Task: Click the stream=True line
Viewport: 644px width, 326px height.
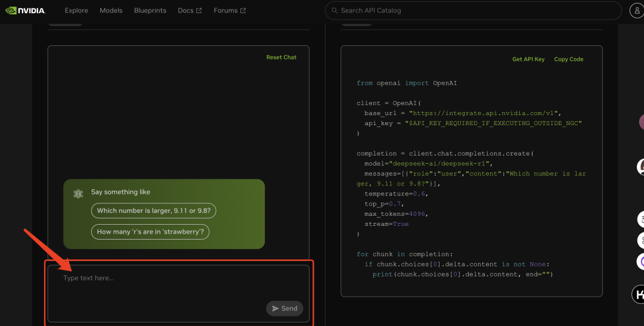Action: (x=386, y=224)
